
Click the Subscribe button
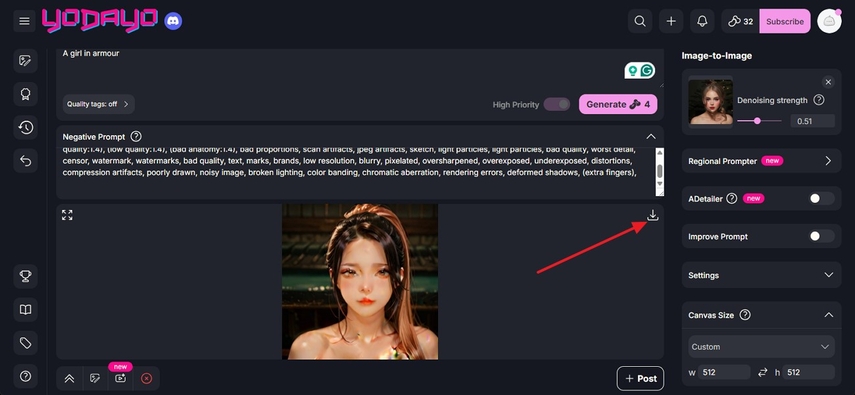(785, 21)
